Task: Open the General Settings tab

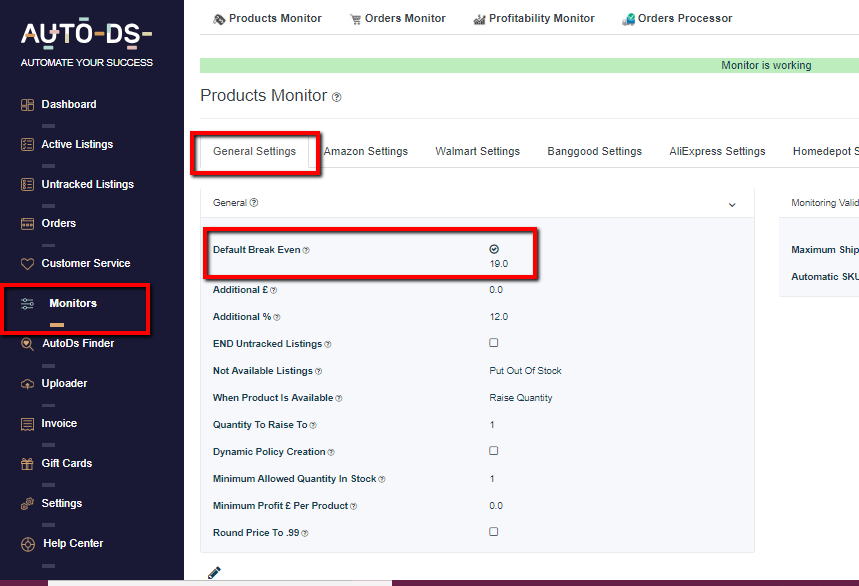Action: [x=254, y=152]
